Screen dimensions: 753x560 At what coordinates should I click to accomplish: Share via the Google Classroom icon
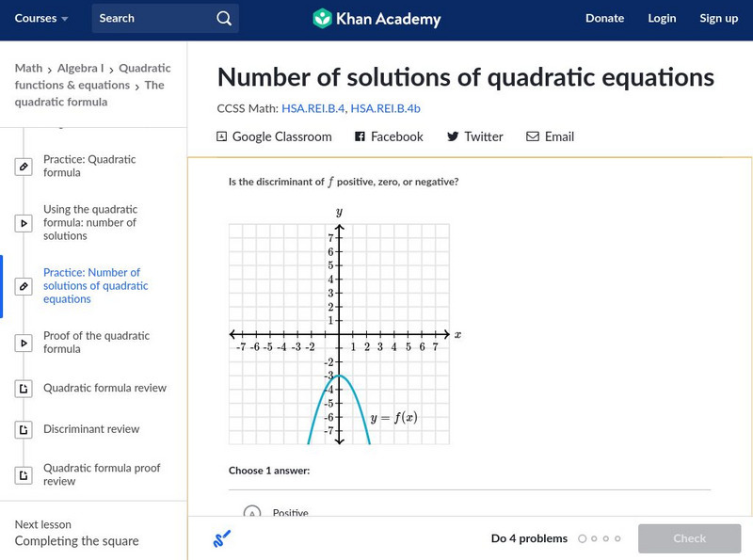click(222, 136)
